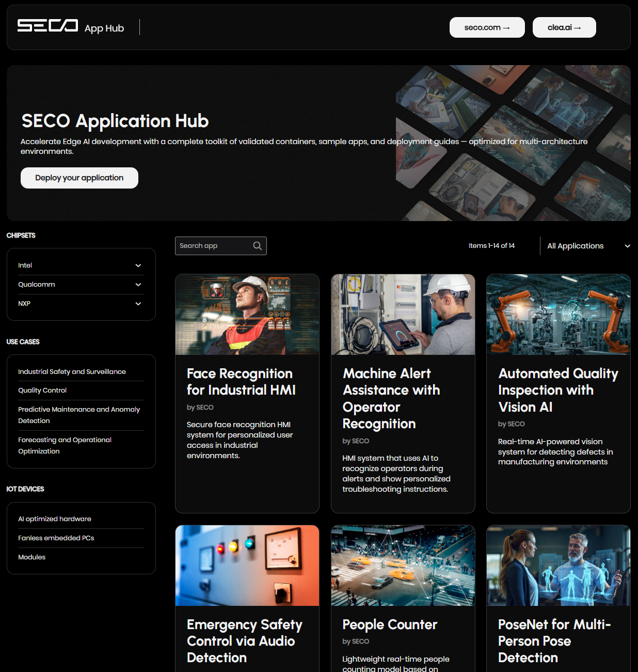Screen dimensions: 638x672
Task: Click inside the Search app field
Action: pos(212,245)
